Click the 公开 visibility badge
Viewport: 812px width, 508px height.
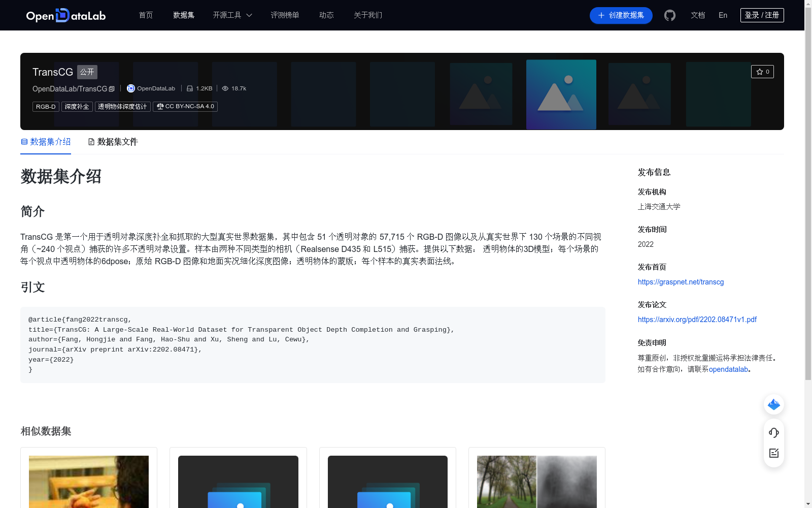87,72
